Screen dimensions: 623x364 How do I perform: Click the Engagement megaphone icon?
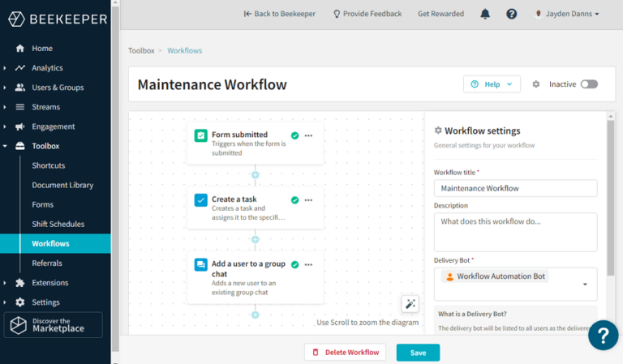19,126
